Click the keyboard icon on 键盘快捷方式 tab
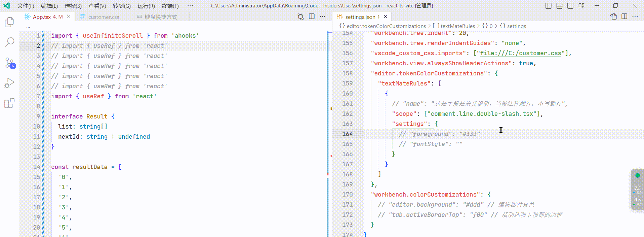The width and height of the screenshot is (644, 237). 139,17
